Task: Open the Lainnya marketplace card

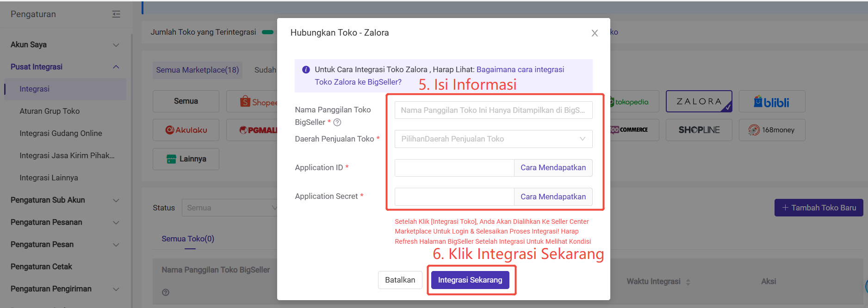Action: (x=186, y=159)
